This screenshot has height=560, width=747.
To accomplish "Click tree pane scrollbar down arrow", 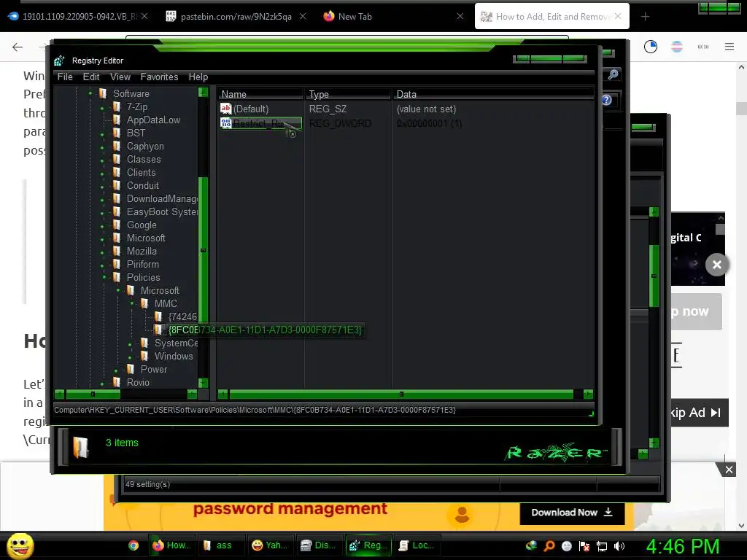I will [x=203, y=383].
